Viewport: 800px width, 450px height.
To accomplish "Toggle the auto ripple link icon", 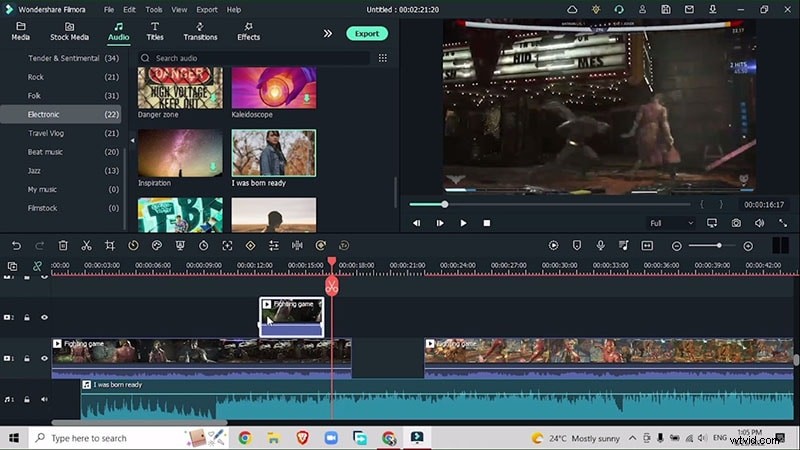I will (x=37, y=266).
